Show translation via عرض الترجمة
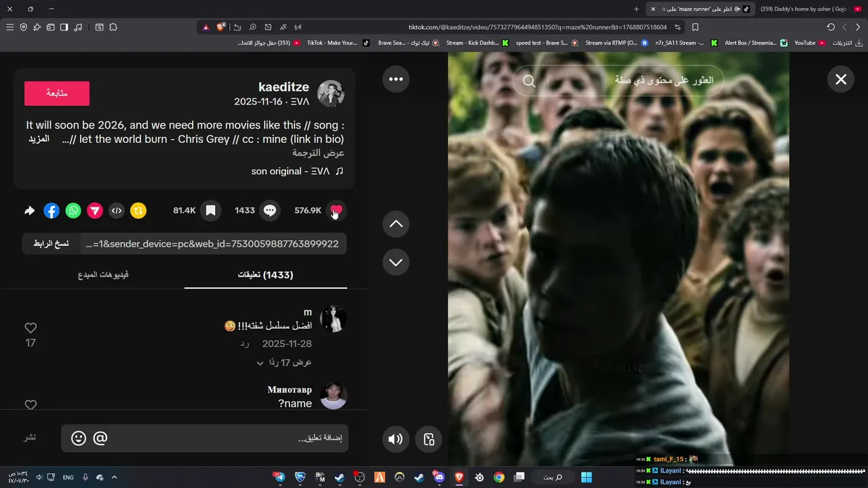Image resolution: width=868 pixels, height=488 pixels. pos(318,153)
